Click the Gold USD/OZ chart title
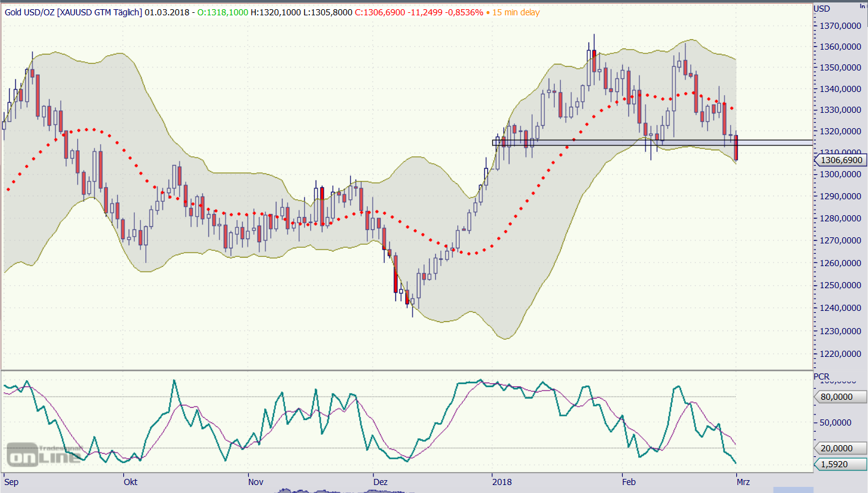The image size is (868, 493). click(72, 12)
